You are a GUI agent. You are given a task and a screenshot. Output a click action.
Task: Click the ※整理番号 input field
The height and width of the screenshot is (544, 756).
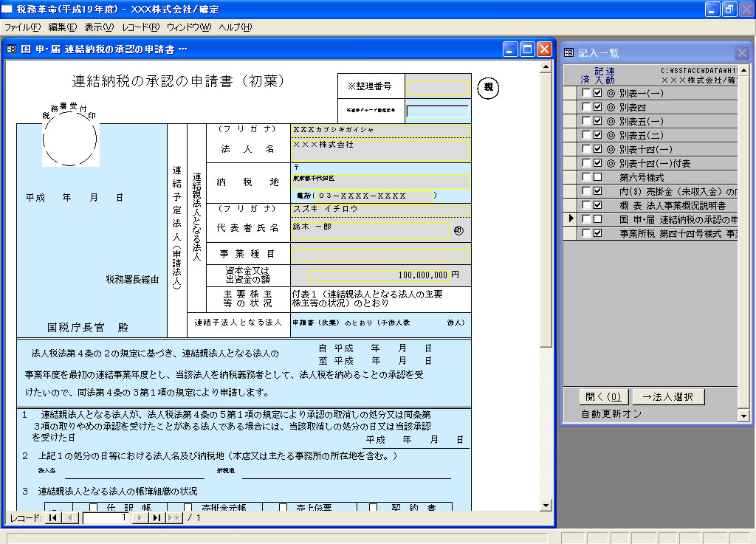pyautogui.click(x=437, y=87)
